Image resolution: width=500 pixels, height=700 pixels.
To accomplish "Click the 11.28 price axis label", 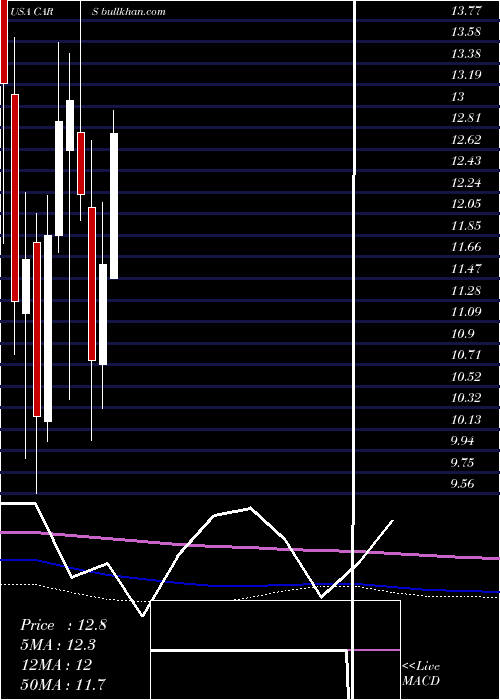I will (467, 290).
